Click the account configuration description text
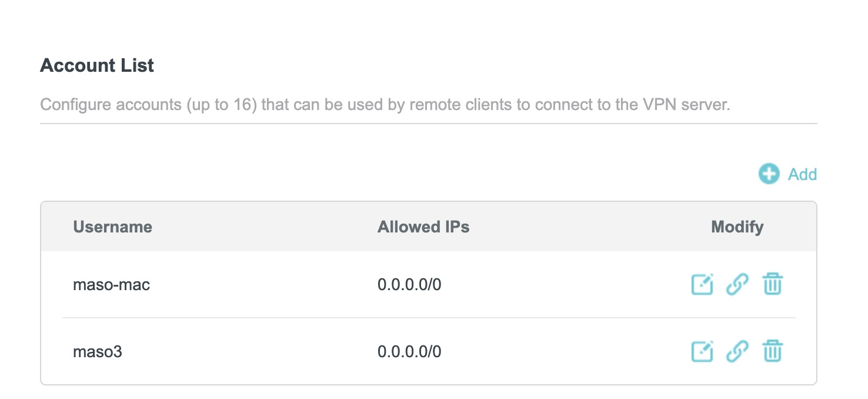868x399 pixels. pos(385,106)
